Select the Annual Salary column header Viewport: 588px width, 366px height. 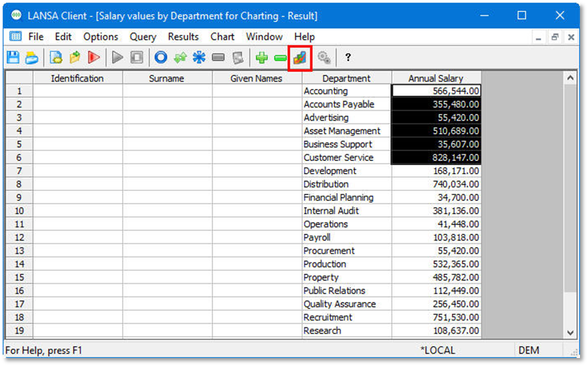tap(436, 78)
